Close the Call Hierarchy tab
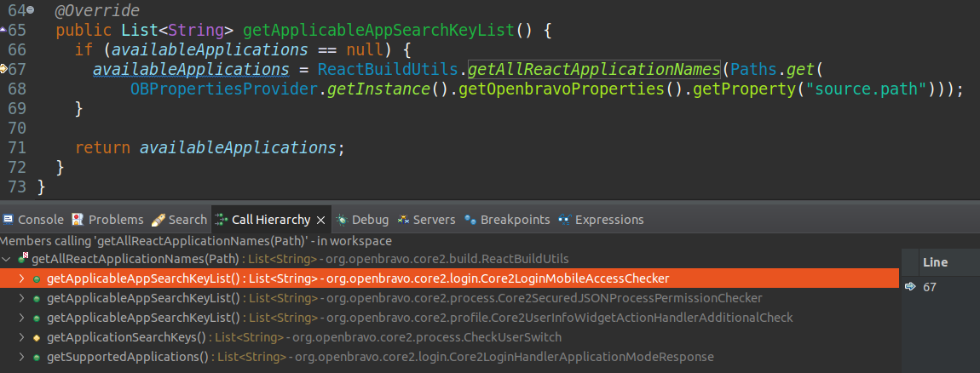This screenshot has height=373, width=980. pos(321,220)
